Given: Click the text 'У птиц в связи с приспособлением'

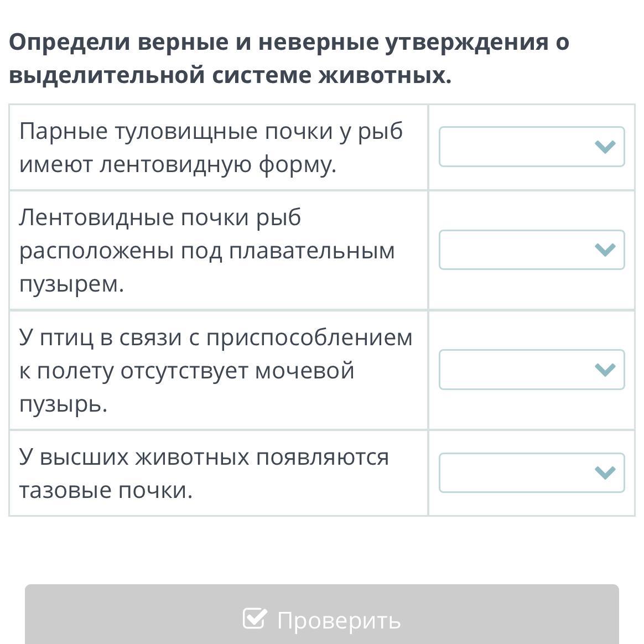Looking at the screenshot, I should click(x=216, y=337).
